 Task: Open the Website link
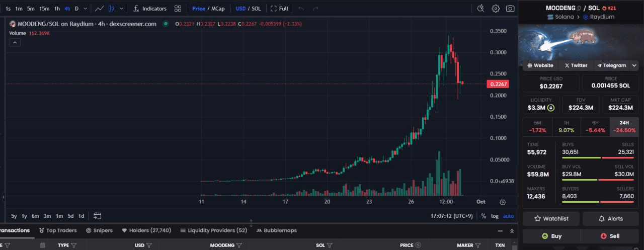coord(540,65)
